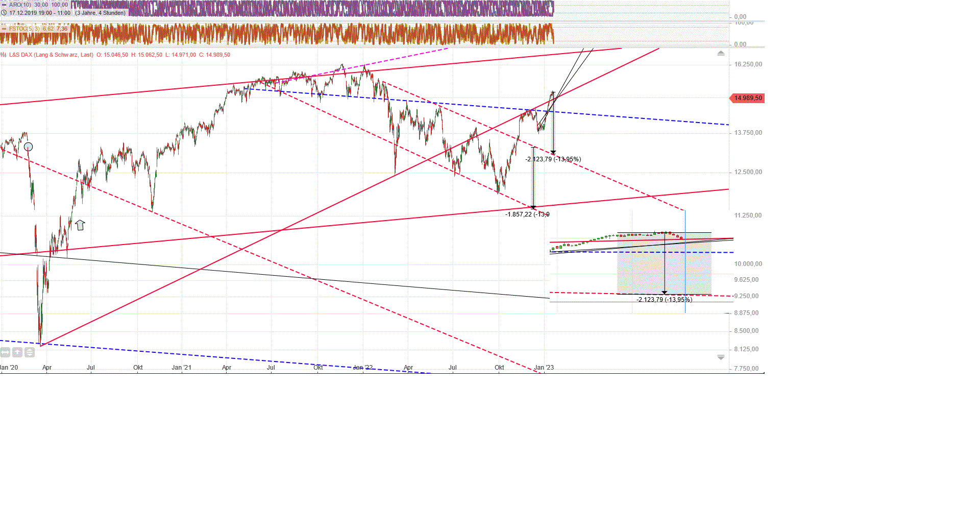Click the Jan '23 time axis label
Viewport: 980px width, 531px height.
(x=544, y=368)
